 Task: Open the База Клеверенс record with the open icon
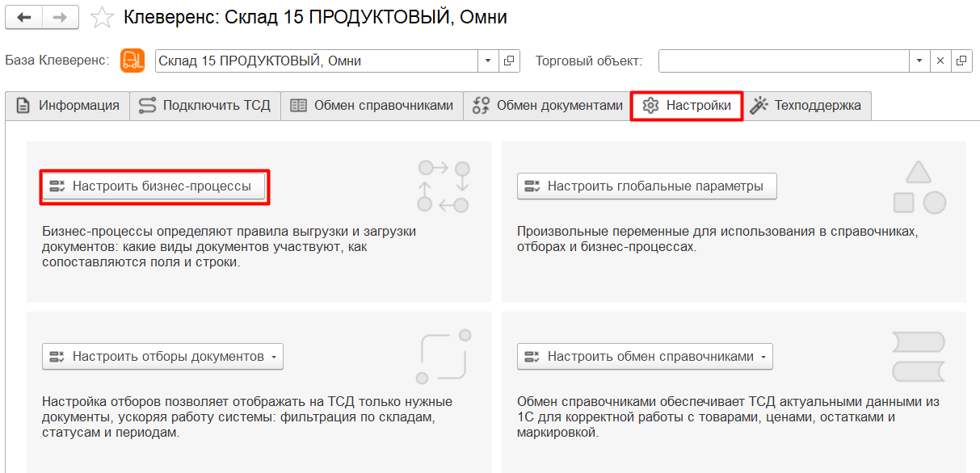[509, 61]
